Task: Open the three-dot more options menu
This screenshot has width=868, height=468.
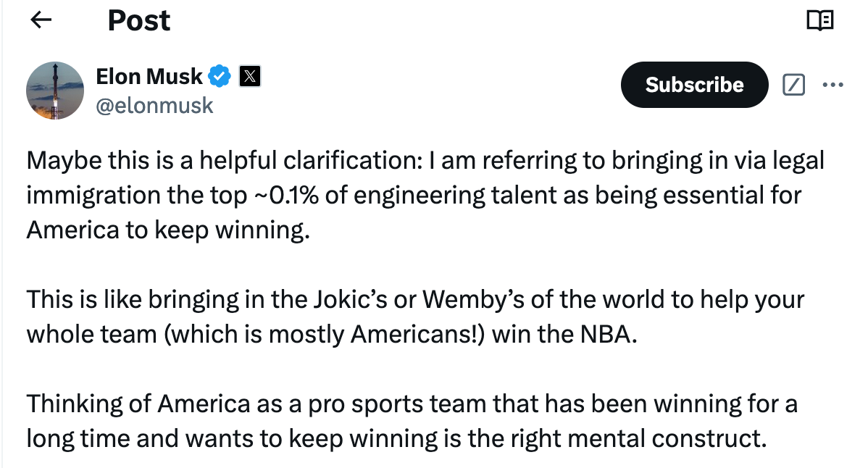Action: click(x=832, y=85)
